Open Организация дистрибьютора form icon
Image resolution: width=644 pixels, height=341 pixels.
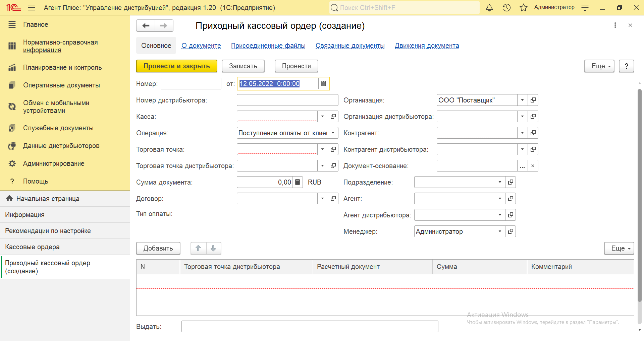(x=533, y=117)
